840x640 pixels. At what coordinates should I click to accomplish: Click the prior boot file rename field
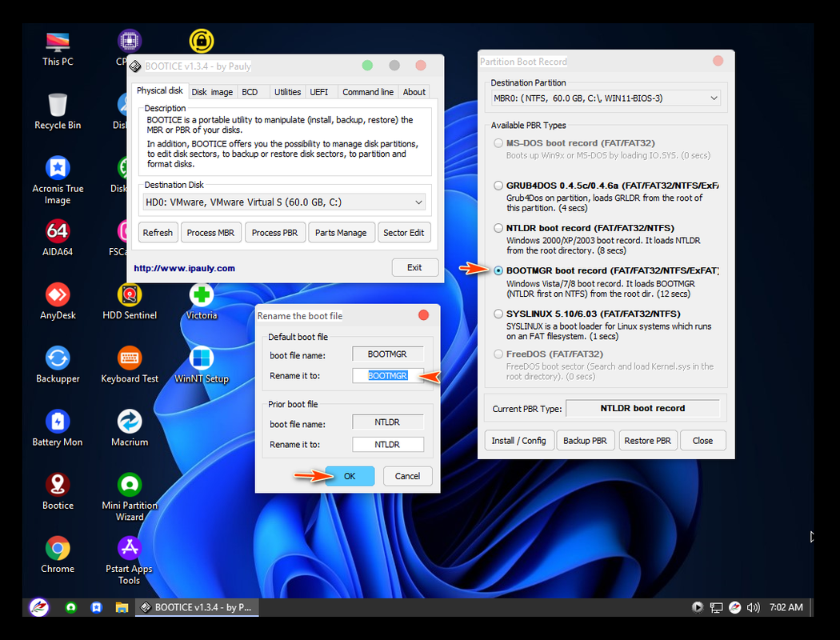[x=388, y=445]
